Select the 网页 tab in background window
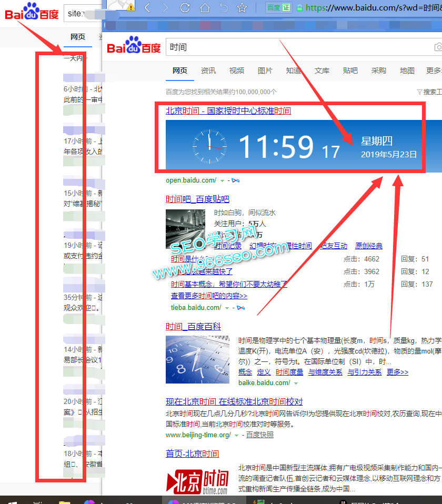This screenshot has width=442, height=504. click(78, 37)
